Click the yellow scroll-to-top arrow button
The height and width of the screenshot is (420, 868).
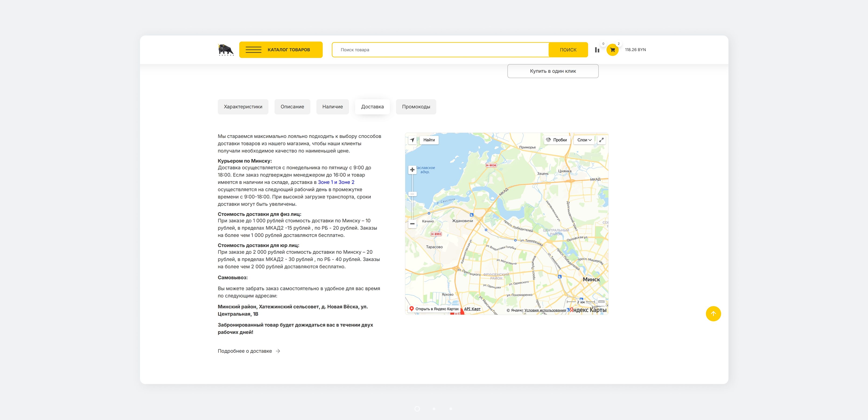pos(713,313)
